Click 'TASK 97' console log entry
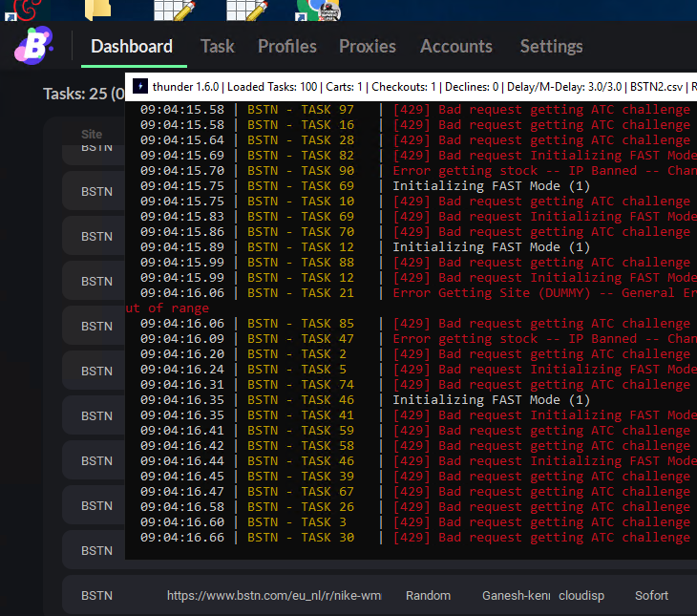 (x=327, y=110)
